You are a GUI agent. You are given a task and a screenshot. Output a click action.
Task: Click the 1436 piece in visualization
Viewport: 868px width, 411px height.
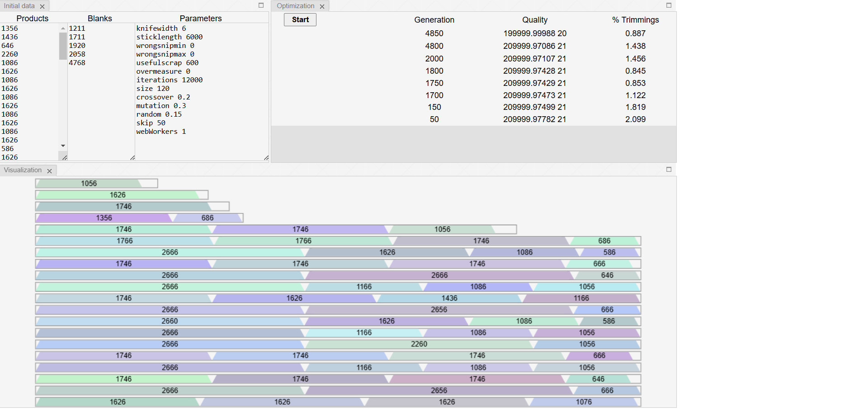click(449, 298)
